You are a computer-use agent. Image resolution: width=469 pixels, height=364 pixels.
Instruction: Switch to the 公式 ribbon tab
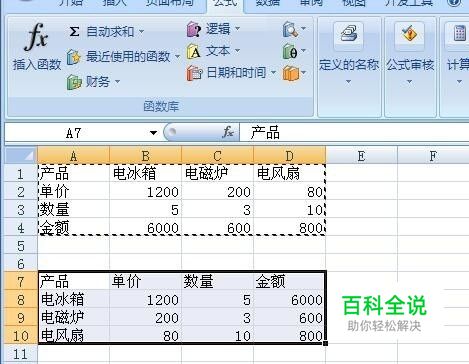pos(225,4)
